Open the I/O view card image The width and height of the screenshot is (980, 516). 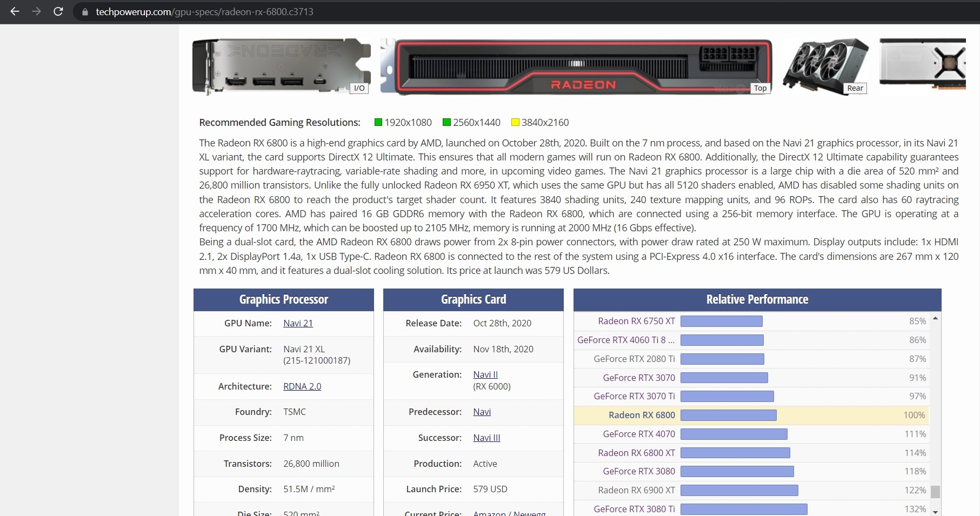coord(282,66)
